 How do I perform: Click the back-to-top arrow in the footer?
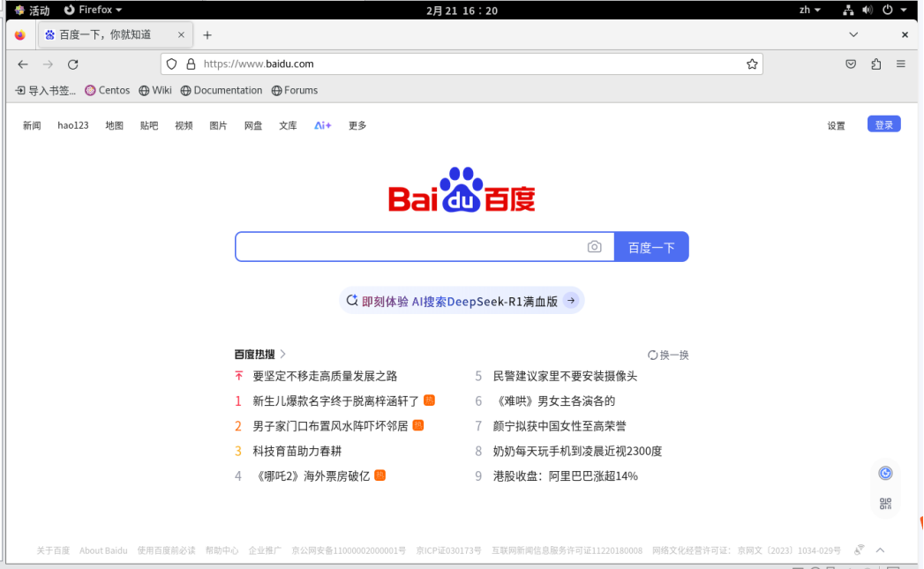pos(880,550)
